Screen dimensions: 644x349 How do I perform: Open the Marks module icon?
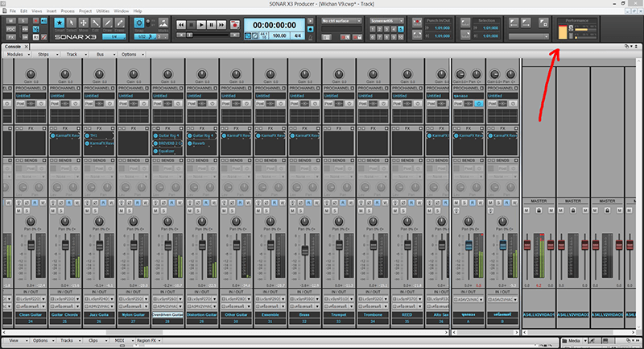click(x=163, y=23)
